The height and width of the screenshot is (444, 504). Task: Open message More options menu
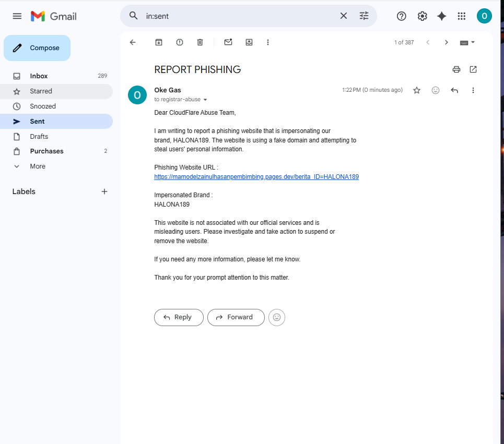pos(473,90)
